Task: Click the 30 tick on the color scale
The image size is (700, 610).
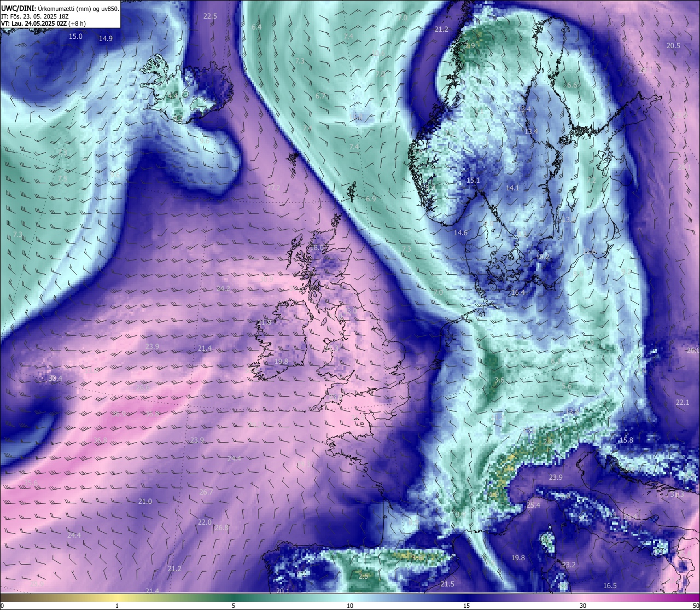Action: 583,606
